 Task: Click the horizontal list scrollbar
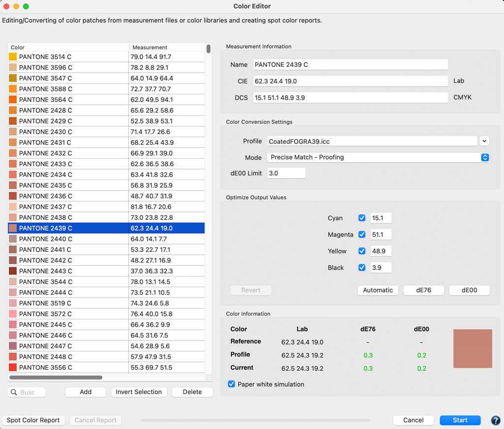56,377
